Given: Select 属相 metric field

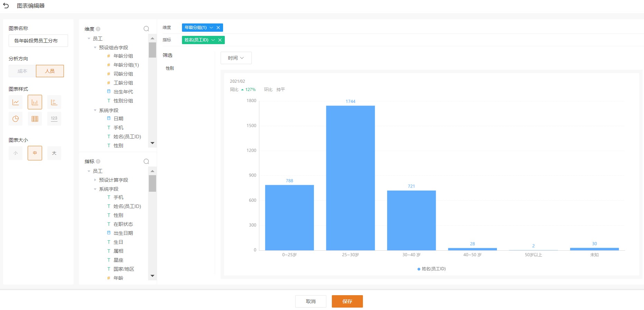Looking at the screenshot, I should 118,251.
